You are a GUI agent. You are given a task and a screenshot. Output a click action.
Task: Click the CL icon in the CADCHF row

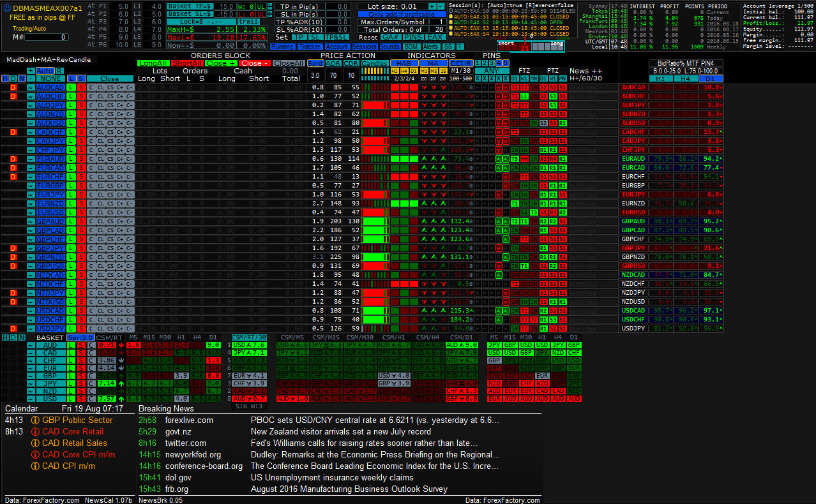coord(101,131)
